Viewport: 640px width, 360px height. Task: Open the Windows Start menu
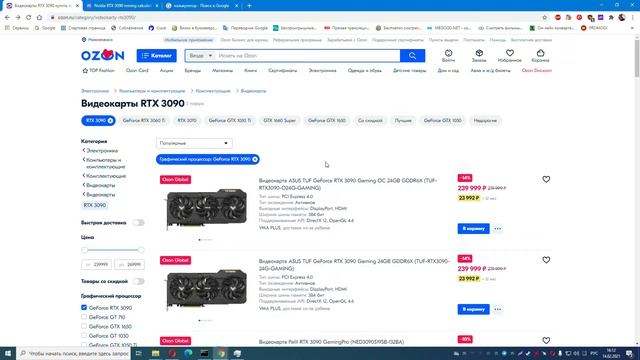(8, 353)
